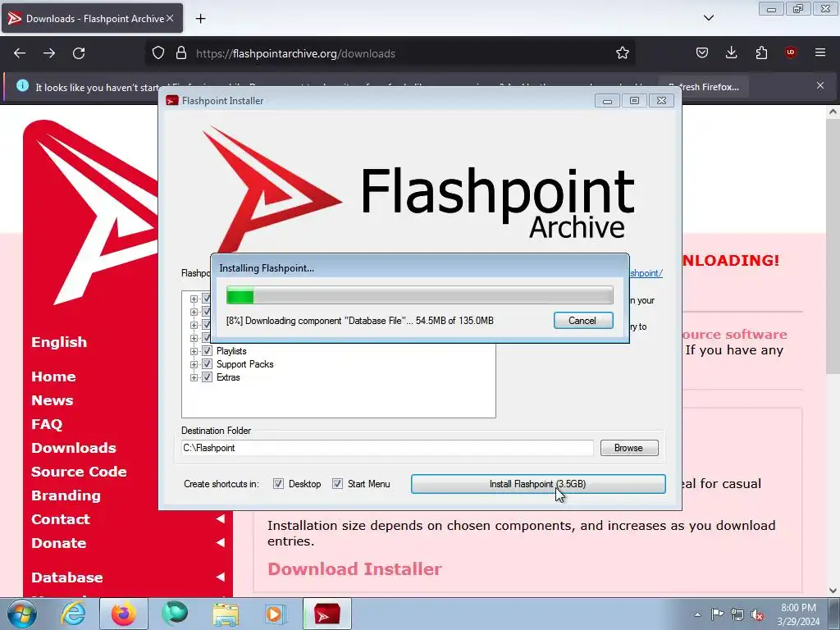
Task: Select the Playlists tree item label
Action: (x=231, y=351)
